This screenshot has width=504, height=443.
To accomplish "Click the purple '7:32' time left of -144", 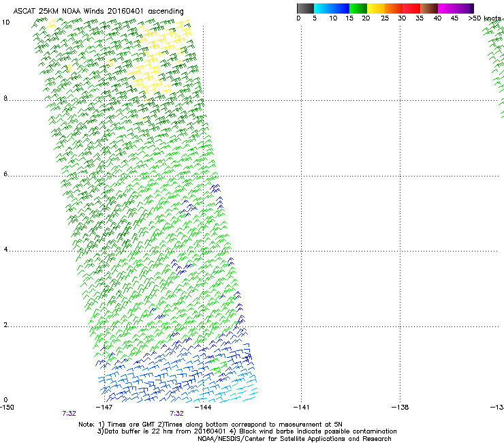I will point(177,414).
